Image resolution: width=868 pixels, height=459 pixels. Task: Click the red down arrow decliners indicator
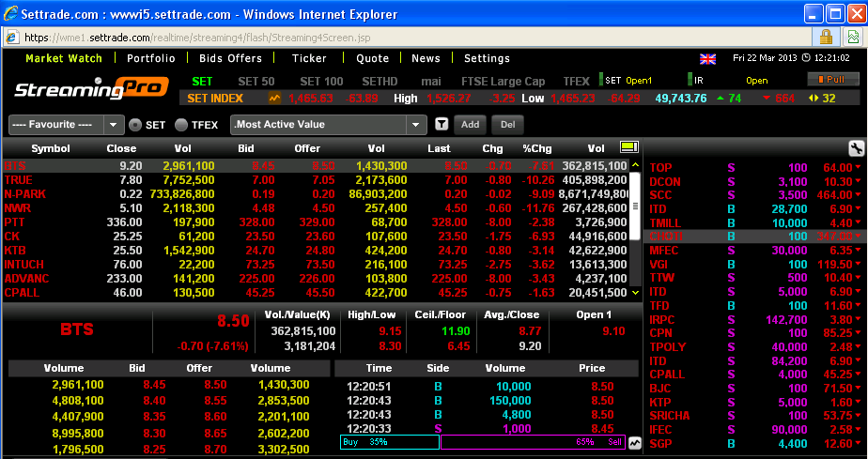(767, 99)
